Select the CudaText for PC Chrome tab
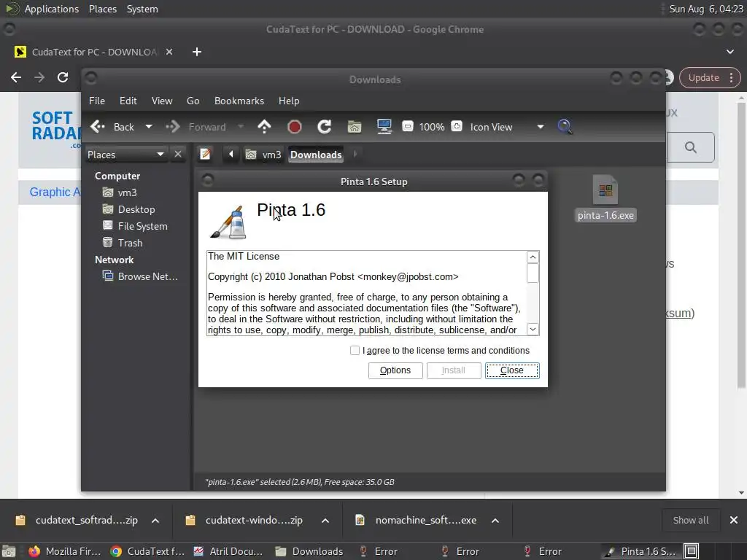Image resolution: width=747 pixels, height=560 pixels. pyautogui.click(x=94, y=52)
